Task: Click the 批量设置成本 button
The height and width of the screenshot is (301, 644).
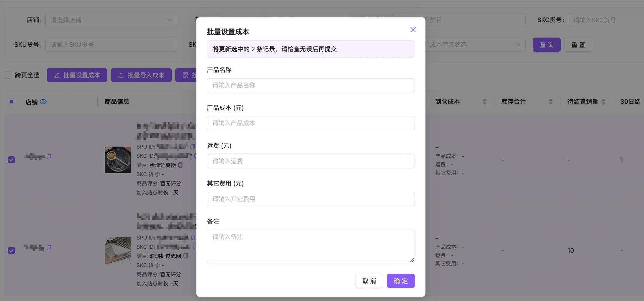Action: tap(77, 75)
